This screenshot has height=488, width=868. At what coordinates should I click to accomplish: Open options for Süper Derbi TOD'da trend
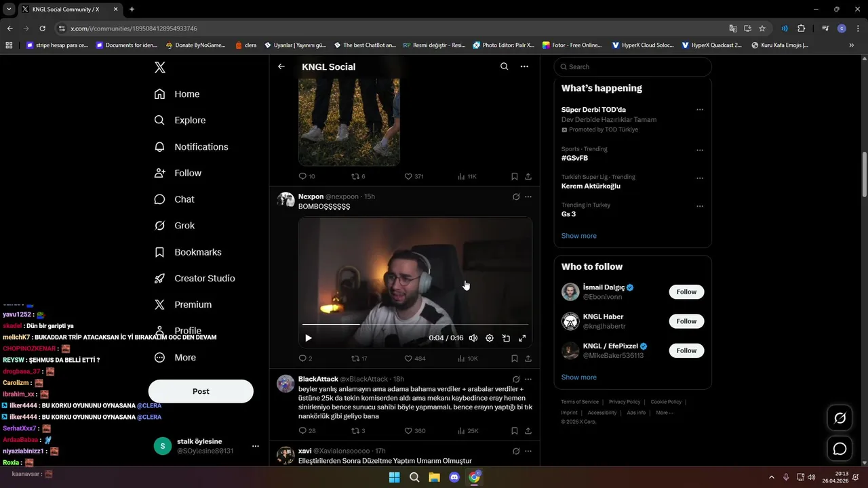[700, 110]
